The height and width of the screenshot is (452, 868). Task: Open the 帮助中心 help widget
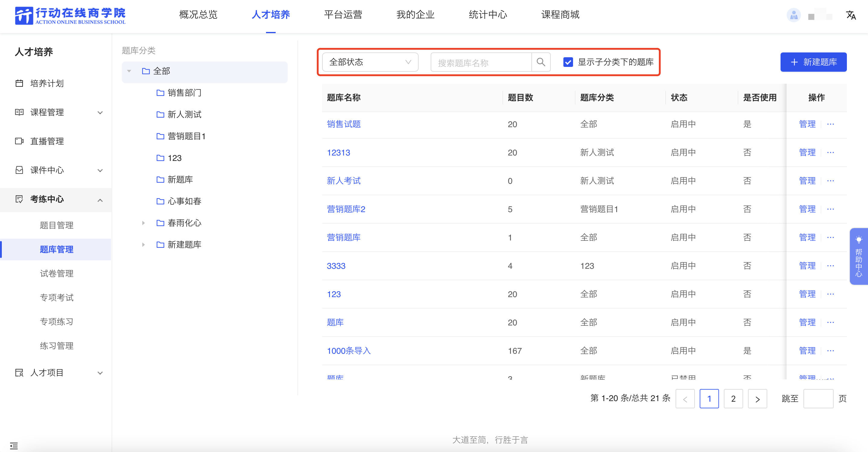(859, 256)
